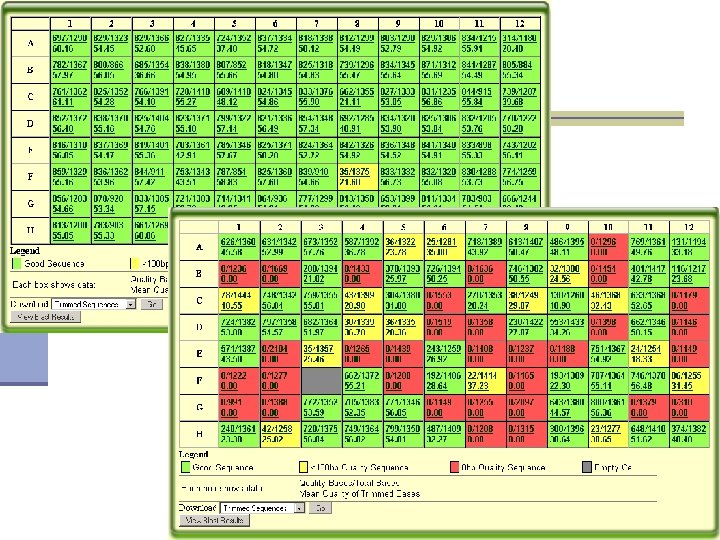Open 200/1394 link in front plate row B
The width and height of the screenshot is (720, 540).
click(x=321, y=269)
